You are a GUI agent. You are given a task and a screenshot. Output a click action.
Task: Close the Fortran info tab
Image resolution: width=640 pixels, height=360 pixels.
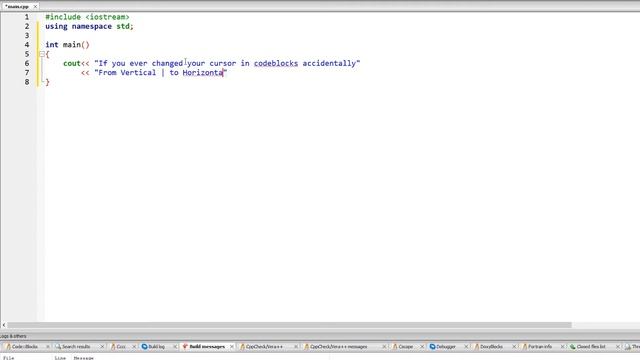[562, 347]
